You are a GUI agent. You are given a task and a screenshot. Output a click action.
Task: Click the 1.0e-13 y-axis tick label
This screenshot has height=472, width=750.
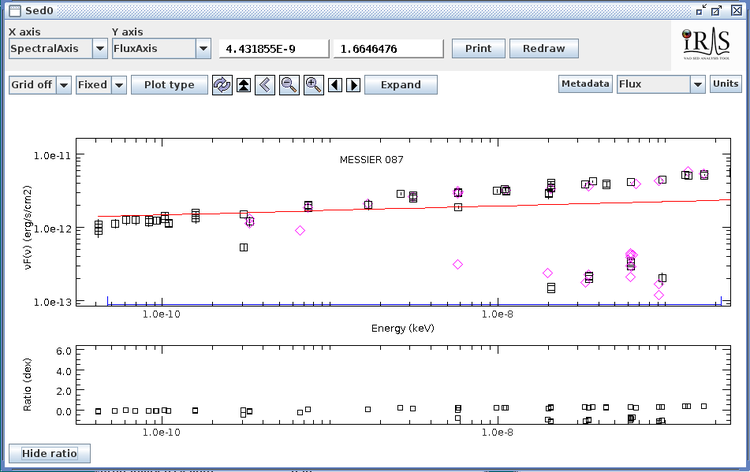click(52, 302)
